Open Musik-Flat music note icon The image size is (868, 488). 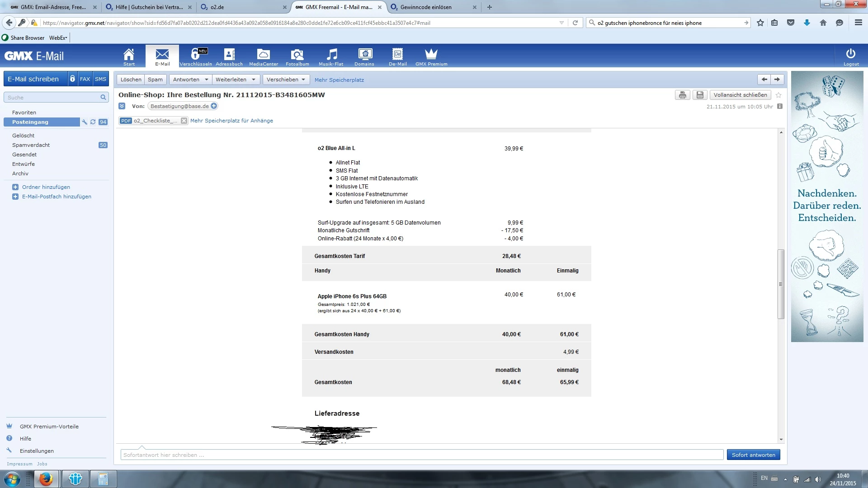tap(331, 55)
